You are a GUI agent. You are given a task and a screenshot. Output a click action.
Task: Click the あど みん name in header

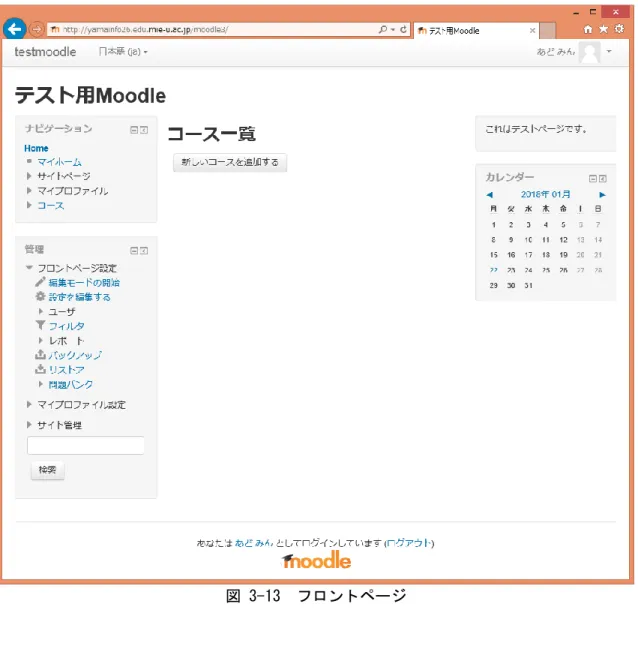click(x=556, y=52)
